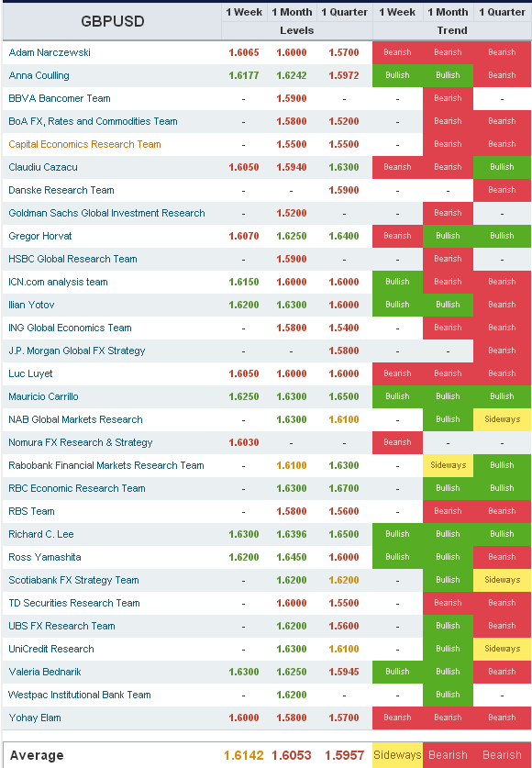Open UniCredit Research link
The width and height of the screenshot is (532, 768).
[x=51, y=649]
